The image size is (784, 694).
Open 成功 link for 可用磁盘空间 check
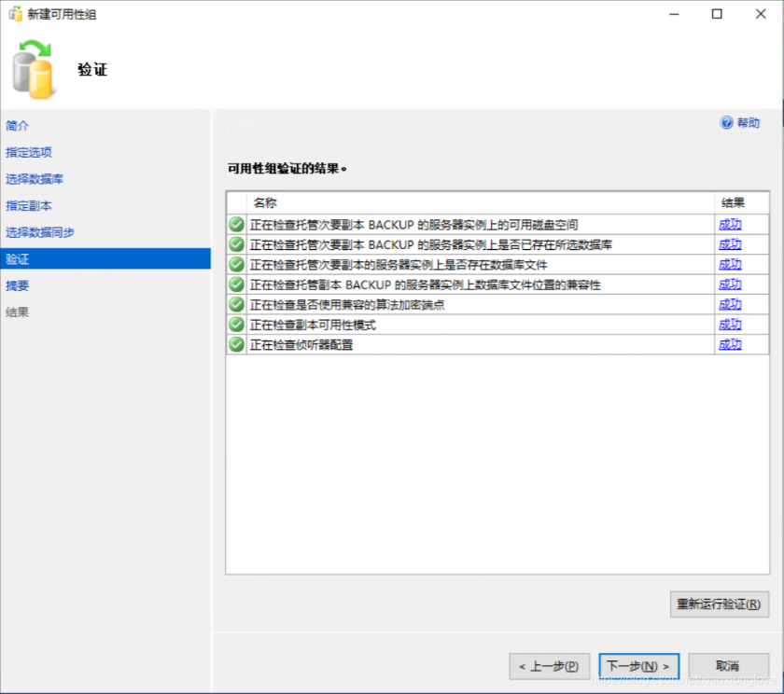[x=730, y=225]
